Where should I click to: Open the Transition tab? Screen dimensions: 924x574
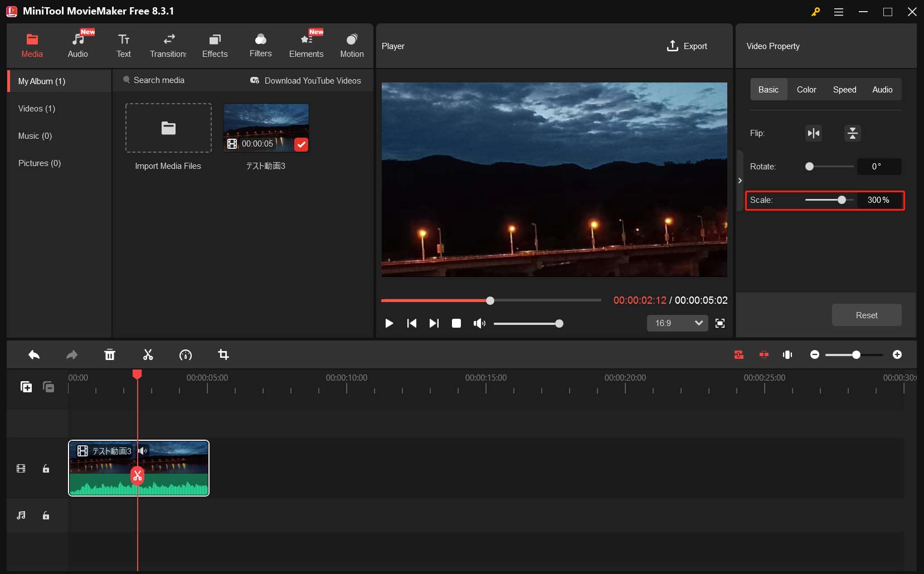click(x=168, y=46)
